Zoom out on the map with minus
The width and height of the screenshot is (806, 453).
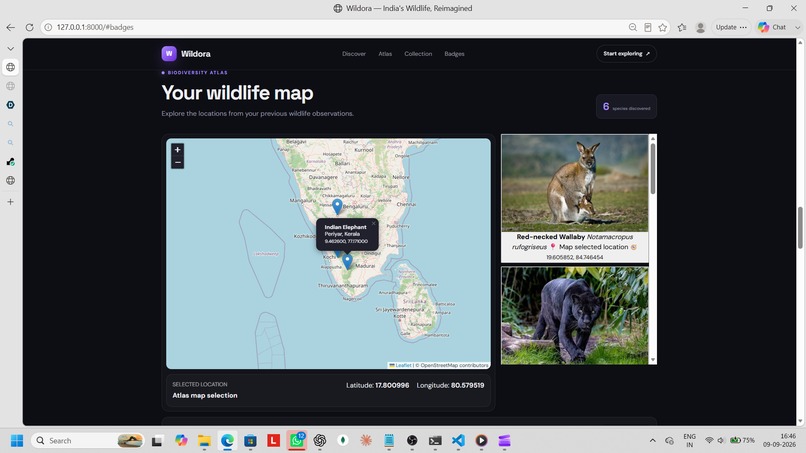(x=177, y=162)
